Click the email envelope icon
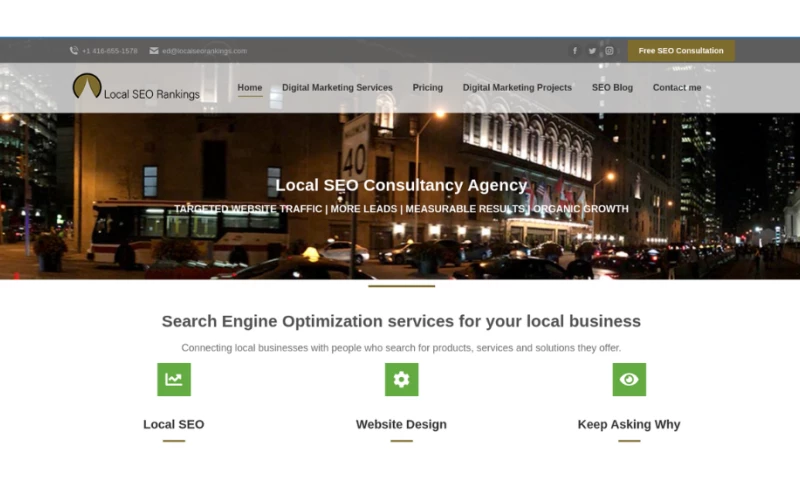The height and width of the screenshot is (480, 800). click(154, 51)
